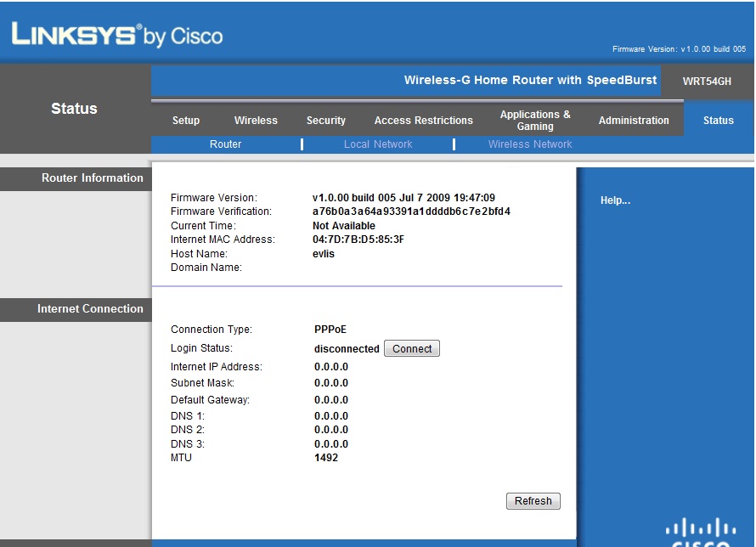Click the header Firmware Version: v1.0.00 build 005 text
Image resolution: width=756 pixels, height=547 pixels.
pyautogui.click(x=679, y=48)
